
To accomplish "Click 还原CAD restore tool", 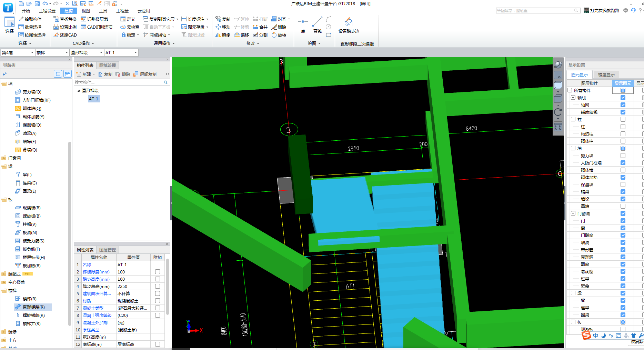I will tap(65, 35).
